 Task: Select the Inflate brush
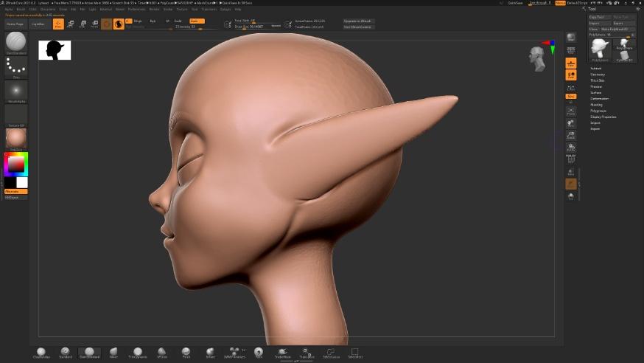(210, 353)
